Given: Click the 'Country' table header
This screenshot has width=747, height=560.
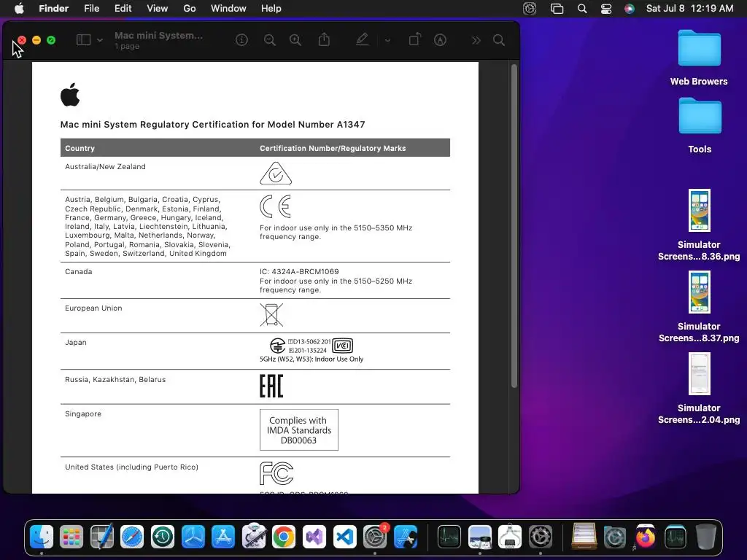Looking at the screenshot, I should click(80, 148).
